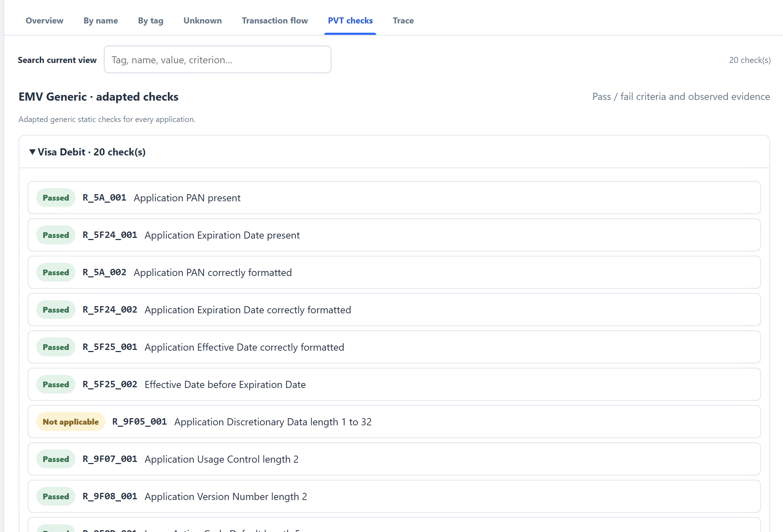Expand R_9F05_001 Application Discretionary Data check

[x=394, y=422]
